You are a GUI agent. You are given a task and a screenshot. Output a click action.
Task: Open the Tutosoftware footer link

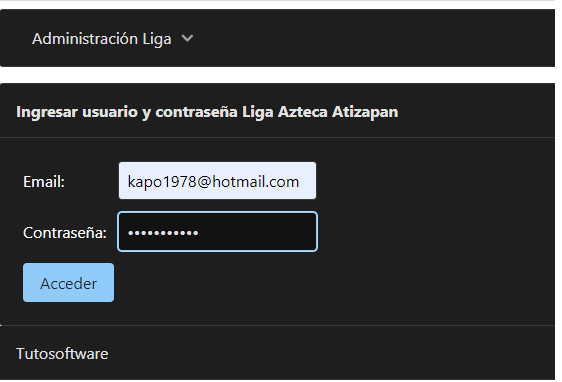coord(62,354)
